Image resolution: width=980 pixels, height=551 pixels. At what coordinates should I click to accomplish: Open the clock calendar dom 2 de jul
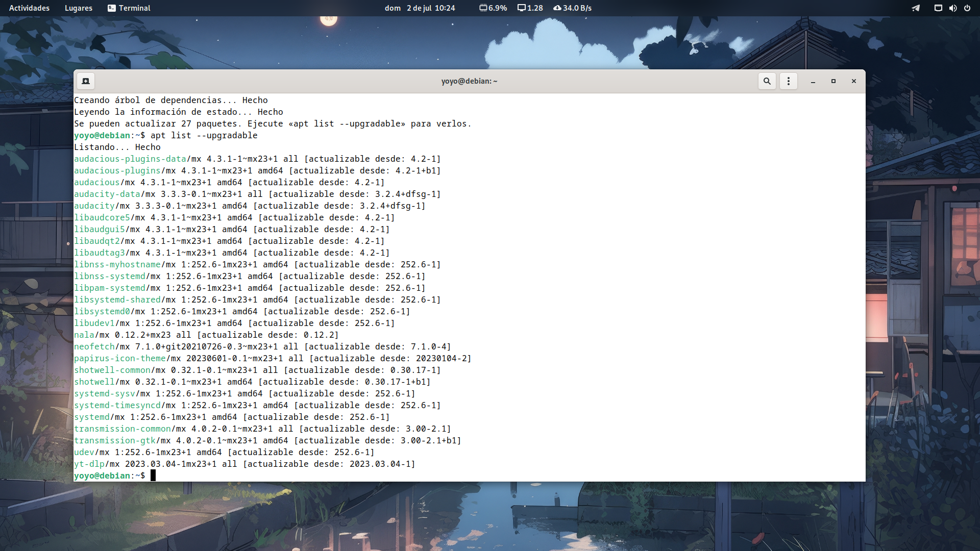(x=420, y=8)
